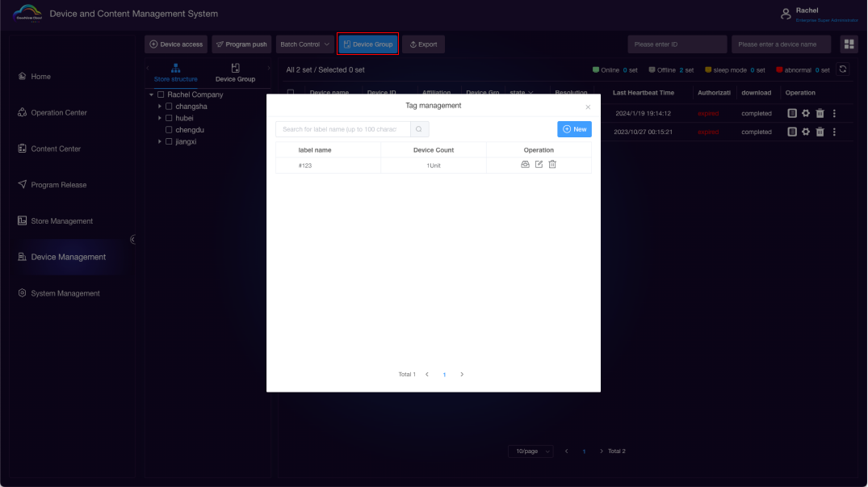Open the 10/page page size dropdown
868x487 pixels.
pos(530,451)
